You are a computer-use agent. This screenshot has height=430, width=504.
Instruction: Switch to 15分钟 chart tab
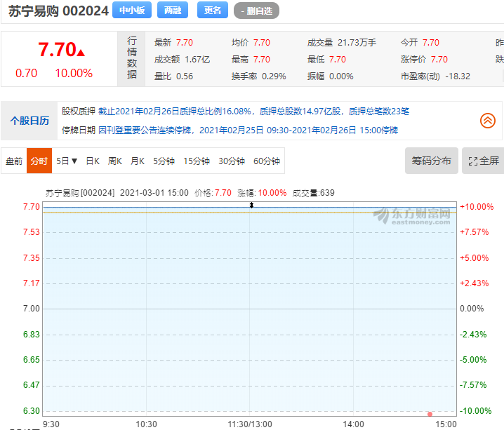pos(197,161)
